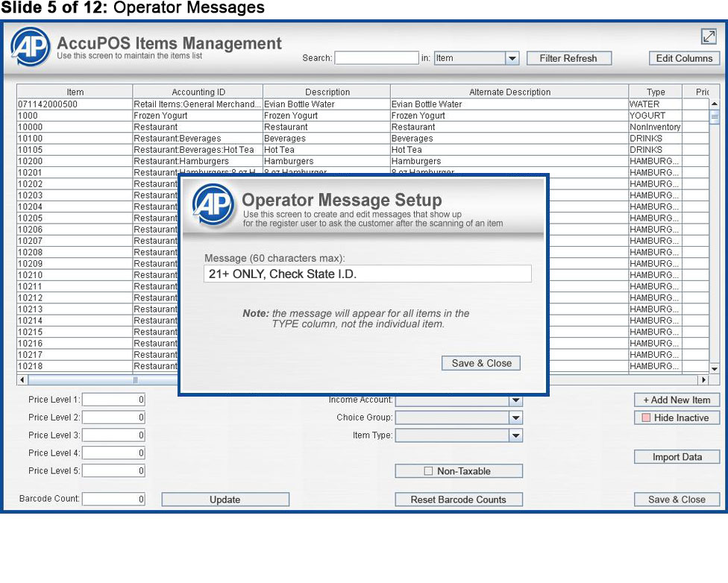Sort by the Alternate Description column header

point(509,92)
